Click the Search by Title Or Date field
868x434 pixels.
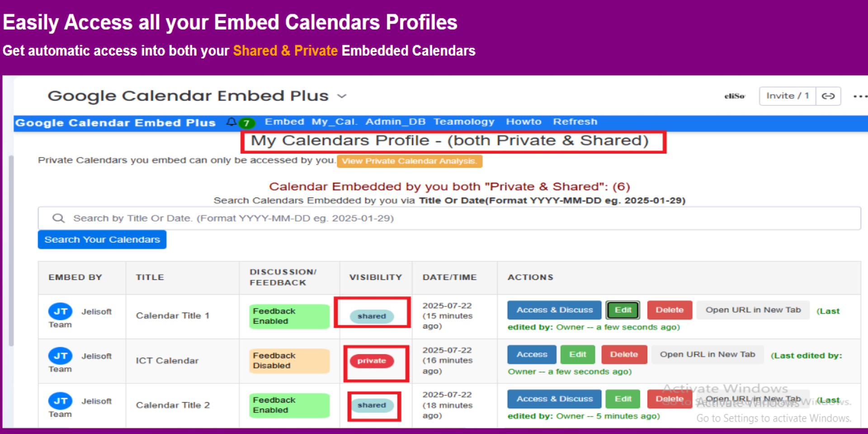click(x=449, y=218)
